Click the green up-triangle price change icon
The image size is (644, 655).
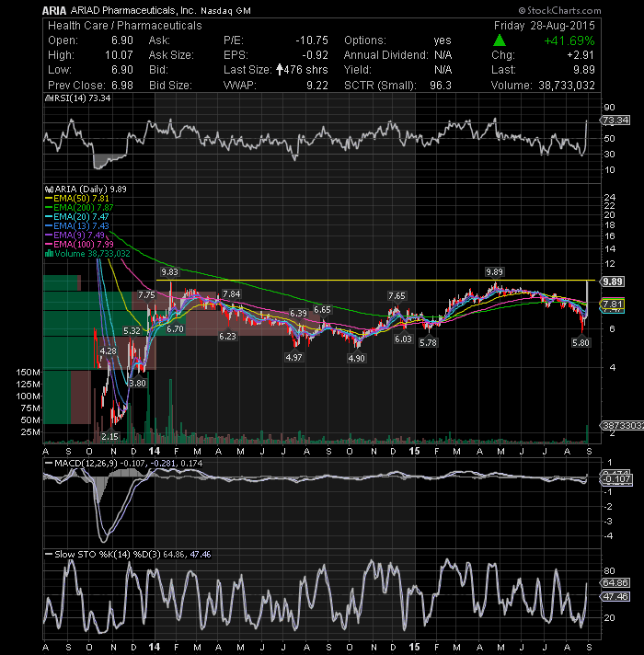point(499,40)
